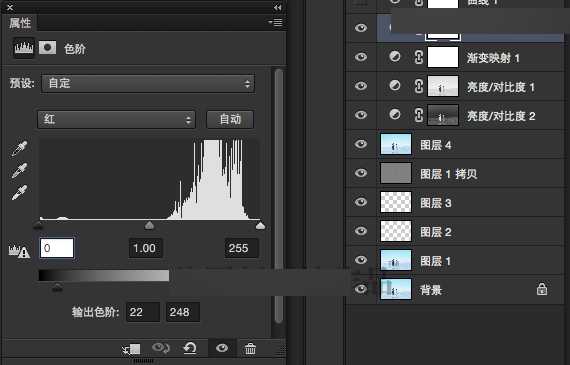Image resolution: width=570 pixels, height=365 pixels.
Task: Delete adjustment layer with trash icon
Action: coord(250,349)
